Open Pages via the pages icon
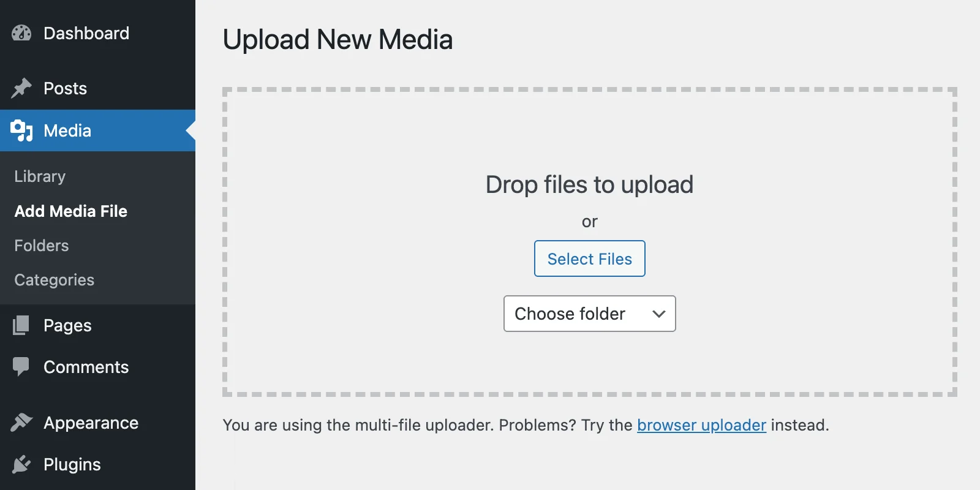980x490 pixels. pos(20,325)
